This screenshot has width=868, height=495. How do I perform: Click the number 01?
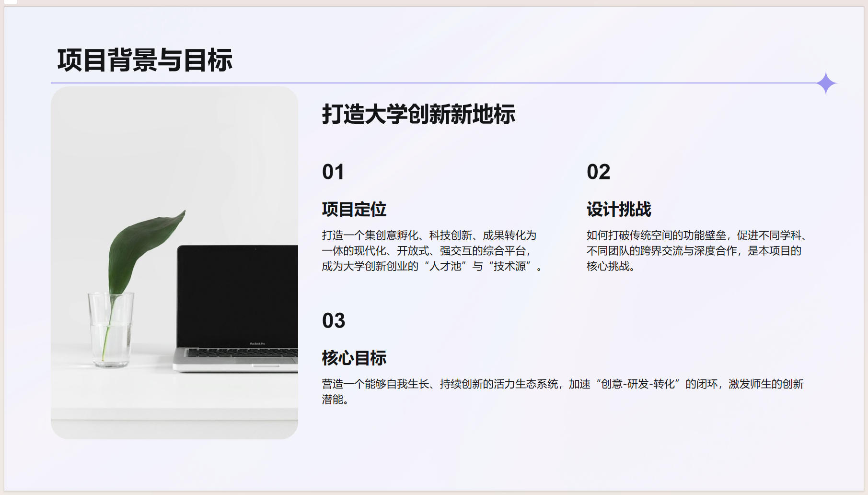[333, 172]
